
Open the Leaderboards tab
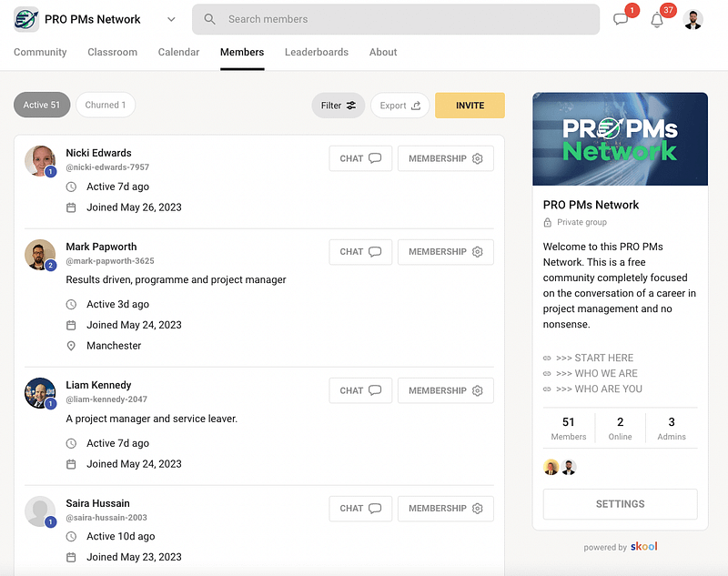(316, 53)
